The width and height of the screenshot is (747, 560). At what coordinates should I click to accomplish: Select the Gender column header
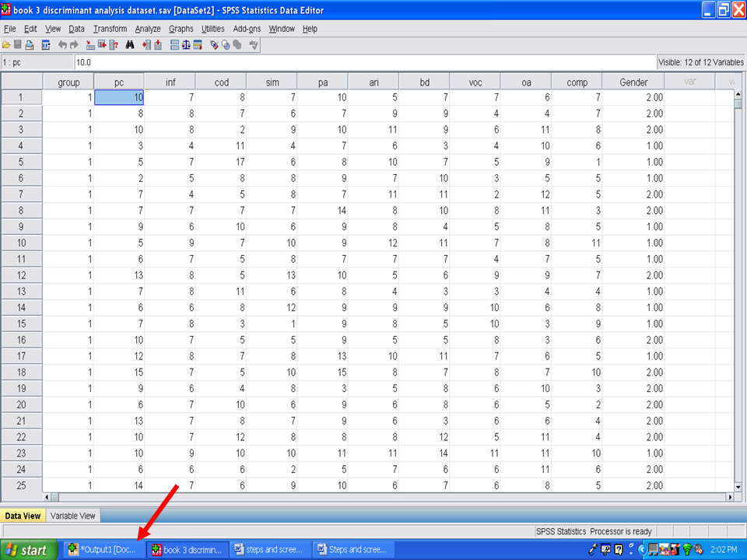pos(633,82)
